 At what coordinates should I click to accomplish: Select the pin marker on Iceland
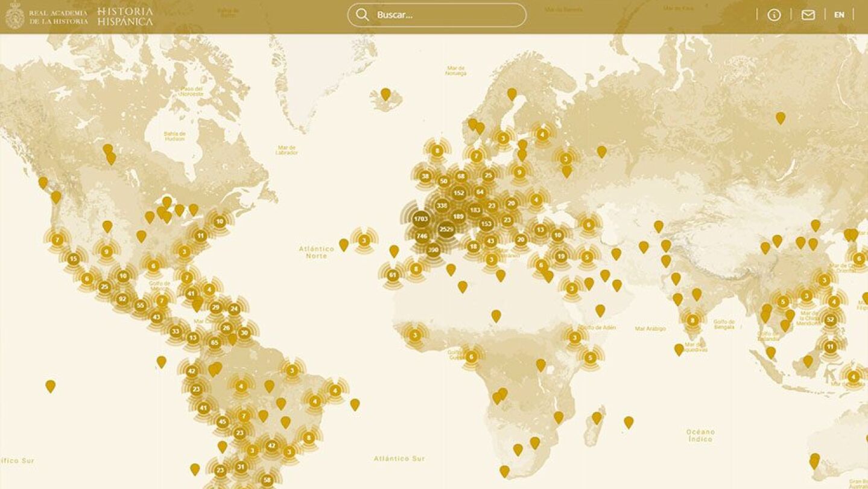(x=385, y=94)
